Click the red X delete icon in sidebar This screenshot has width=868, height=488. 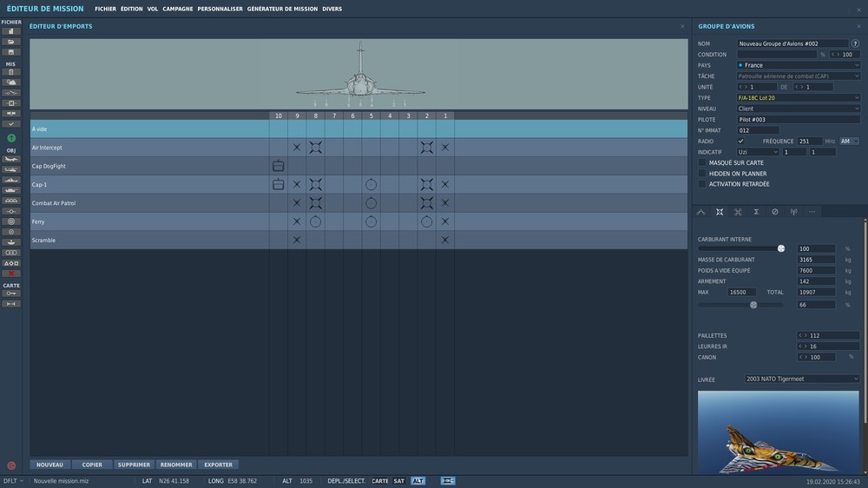tap(11, 274)
